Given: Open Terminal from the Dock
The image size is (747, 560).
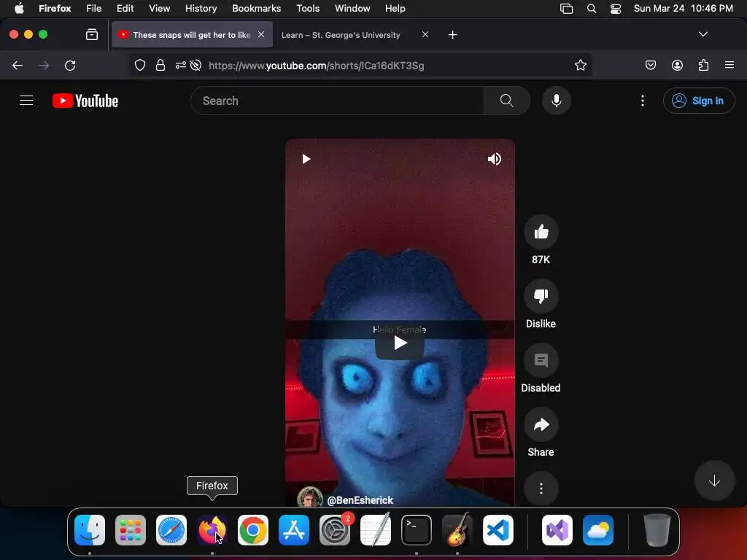Looking at the screenshot, I should point(417,529).
